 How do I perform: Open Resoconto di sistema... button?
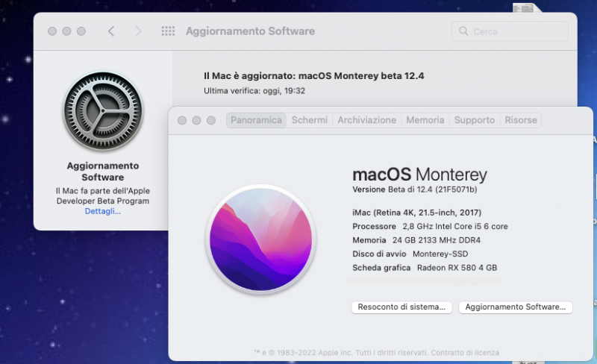(401, 307)
